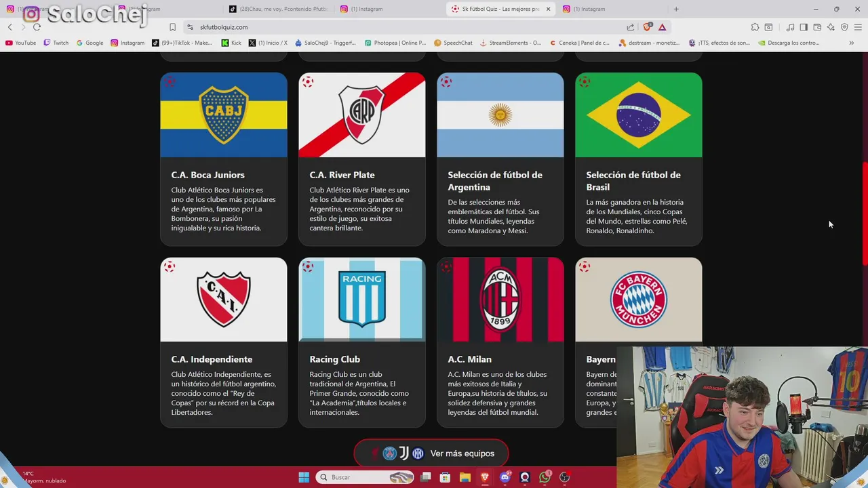Click the Selección de fútbol de Argentina title

[495, 181]
